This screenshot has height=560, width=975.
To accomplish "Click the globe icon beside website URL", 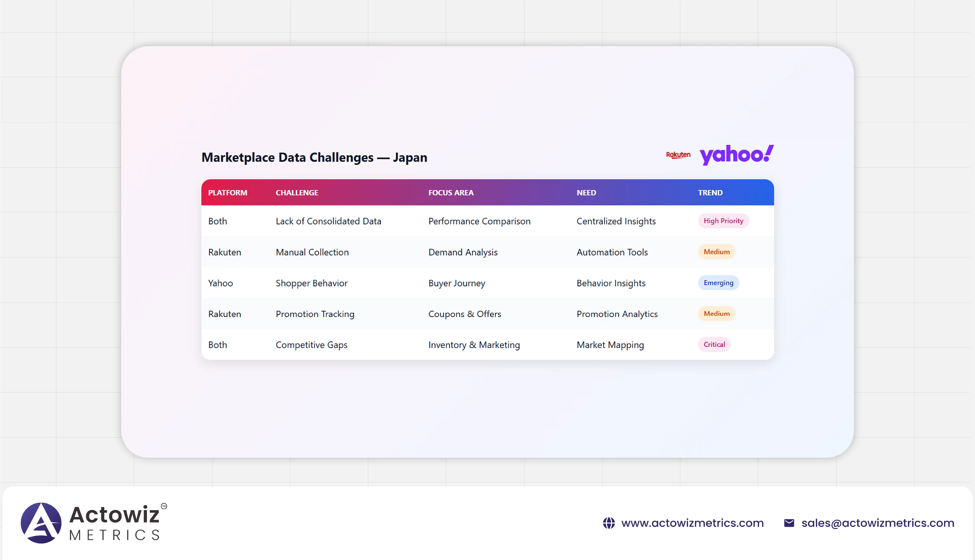I will pos(609,523).
